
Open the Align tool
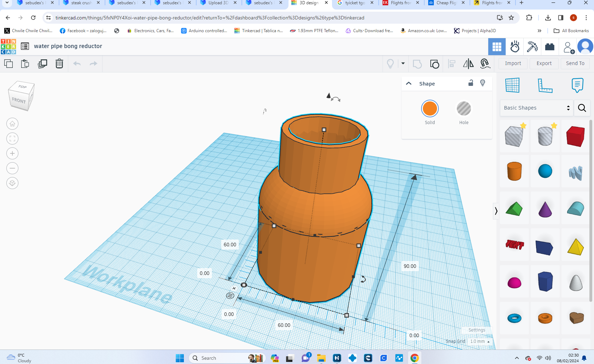pyautogui.click(x=452, y=64)
